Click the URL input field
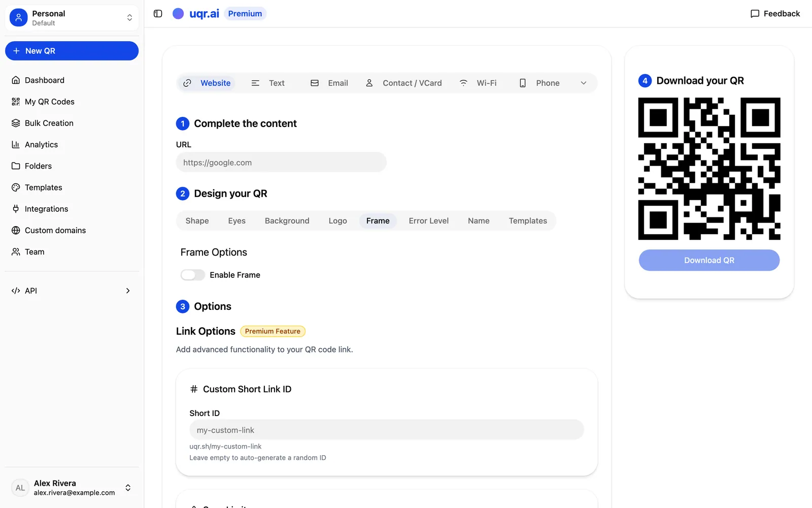 (x=281, y=163)
